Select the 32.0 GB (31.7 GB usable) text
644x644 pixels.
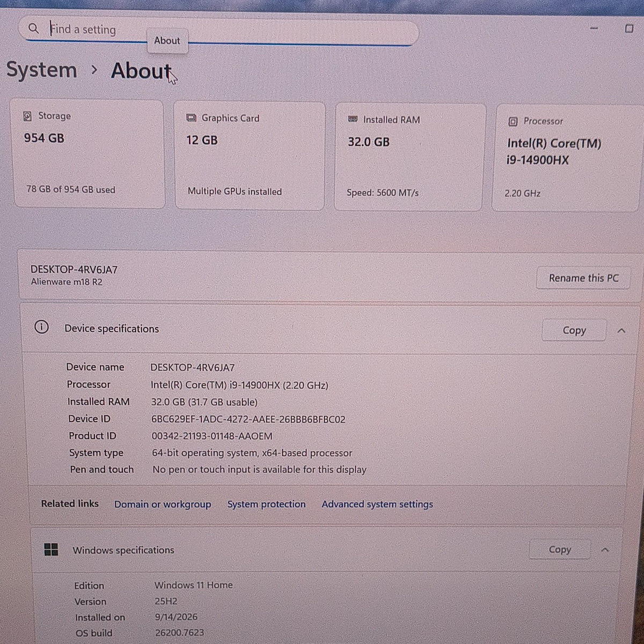pos(204,402)
